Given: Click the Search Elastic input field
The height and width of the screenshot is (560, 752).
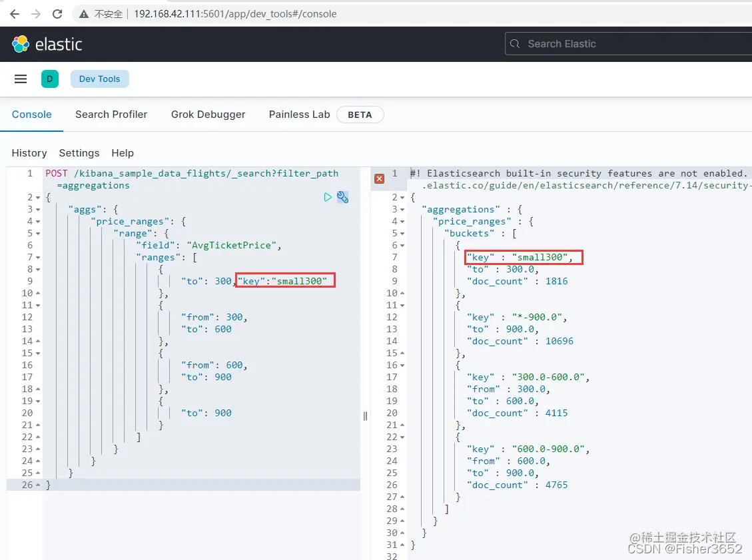Looking at the screenshot, I should (628, 44).
